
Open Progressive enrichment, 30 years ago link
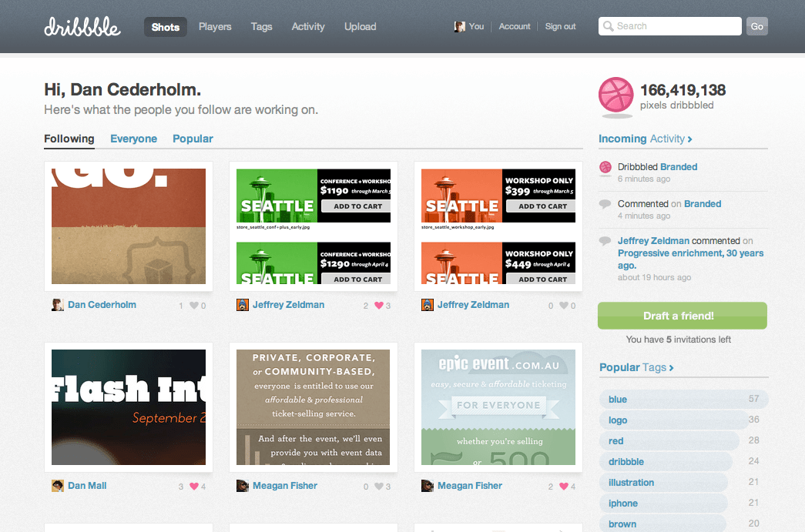click(x=690, y=259)
